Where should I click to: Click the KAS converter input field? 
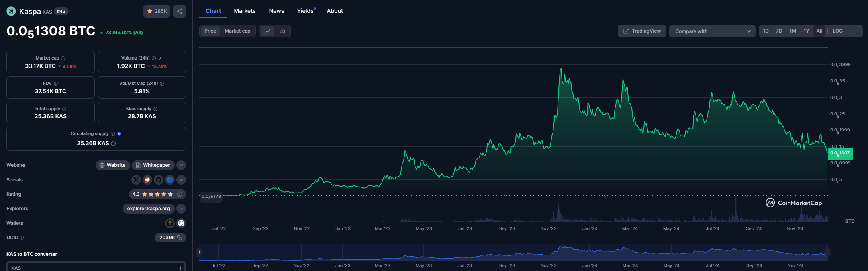(x=96, y=267)
